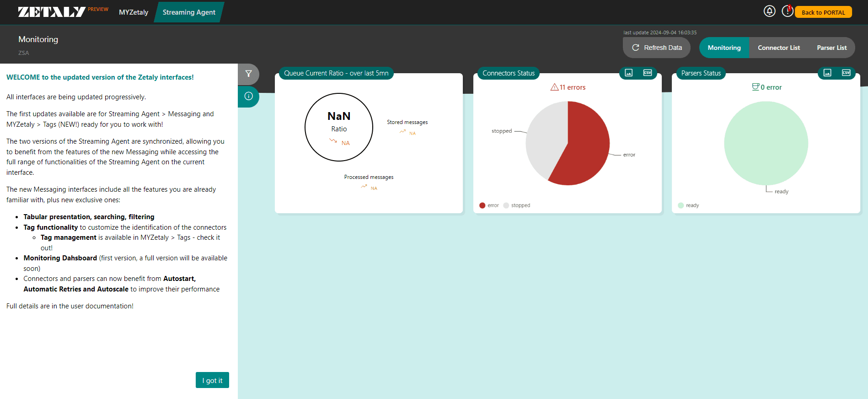Click Refresh Data button

click(x=657, y=48)
